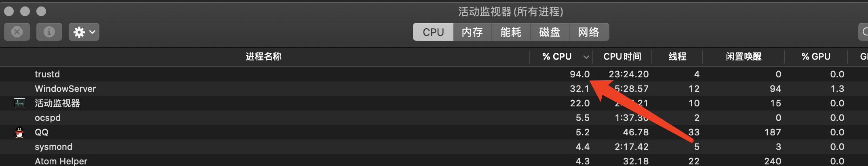Image resolution: width=868 pixels, height=166 pixels.
Task: Click the QQ penguin icon
Action: [19, 132]
